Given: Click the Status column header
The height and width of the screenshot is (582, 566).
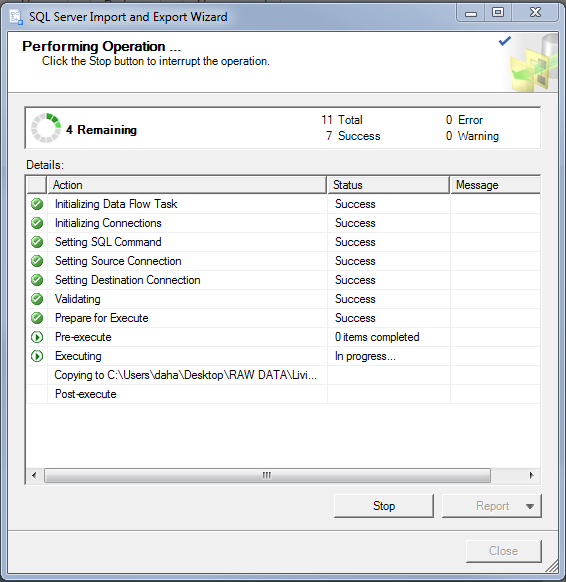Looking at the screenshot, I should coord(388,185).
